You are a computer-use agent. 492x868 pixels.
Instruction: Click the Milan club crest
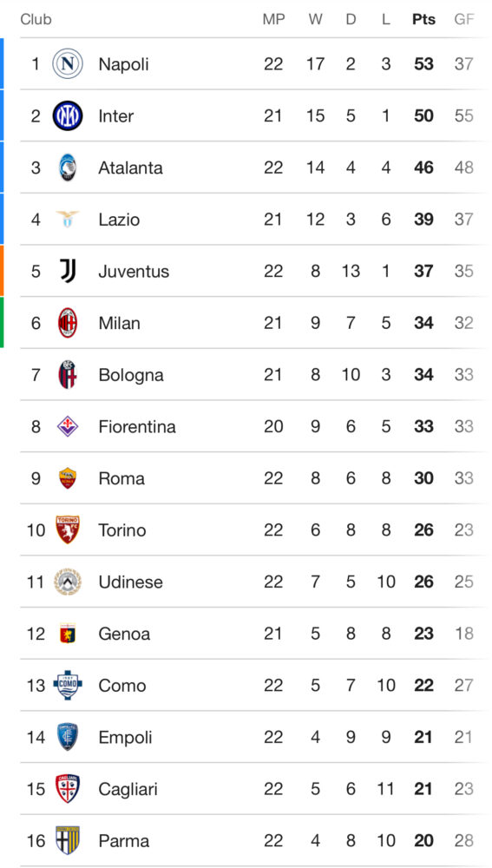pyautogui.click(x=68, y=323)
